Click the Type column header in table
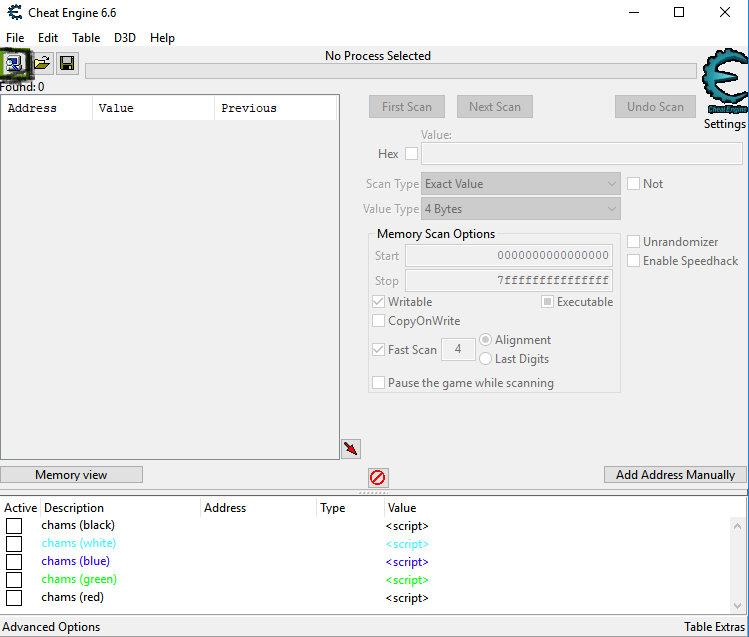Image resolution: width=749 pixels, height=637 pixels. click(x=350, y=508)
